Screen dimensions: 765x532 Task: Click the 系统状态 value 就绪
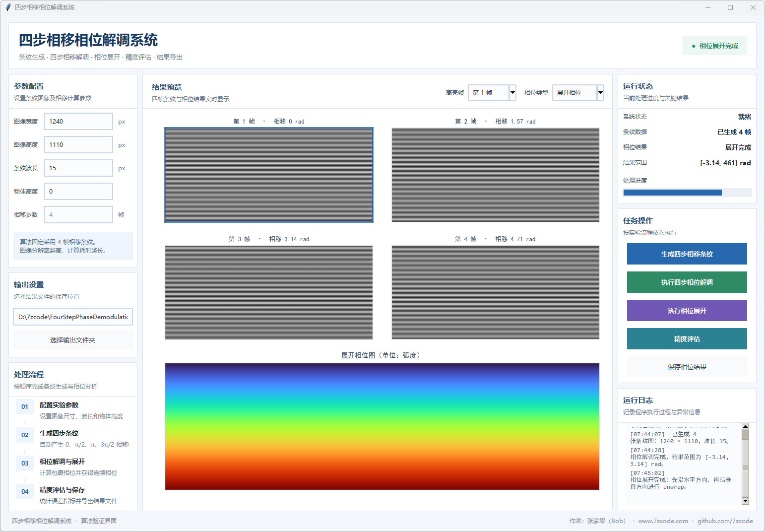point(745,117)
